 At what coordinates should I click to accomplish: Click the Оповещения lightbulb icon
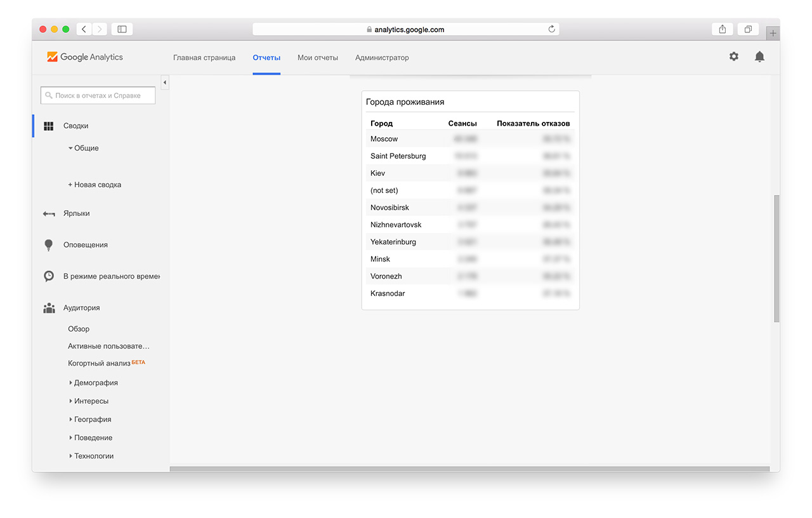(x=48, y=245)
